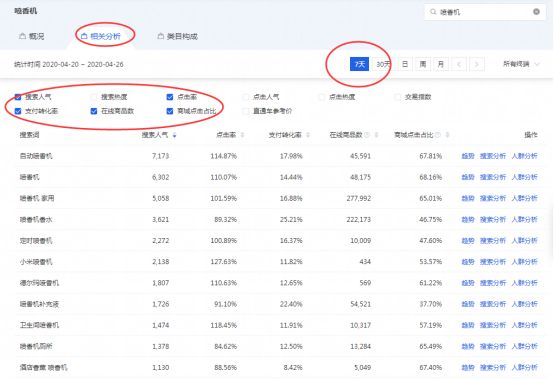Go to next period with right arrow
554x379 pixels.
(x=476, y=64)
